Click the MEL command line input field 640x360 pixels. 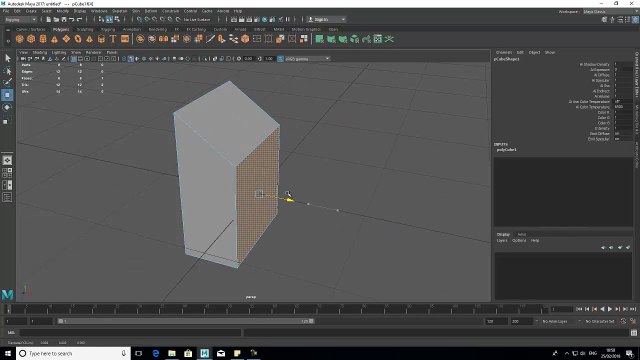click(x=130, y=333)
